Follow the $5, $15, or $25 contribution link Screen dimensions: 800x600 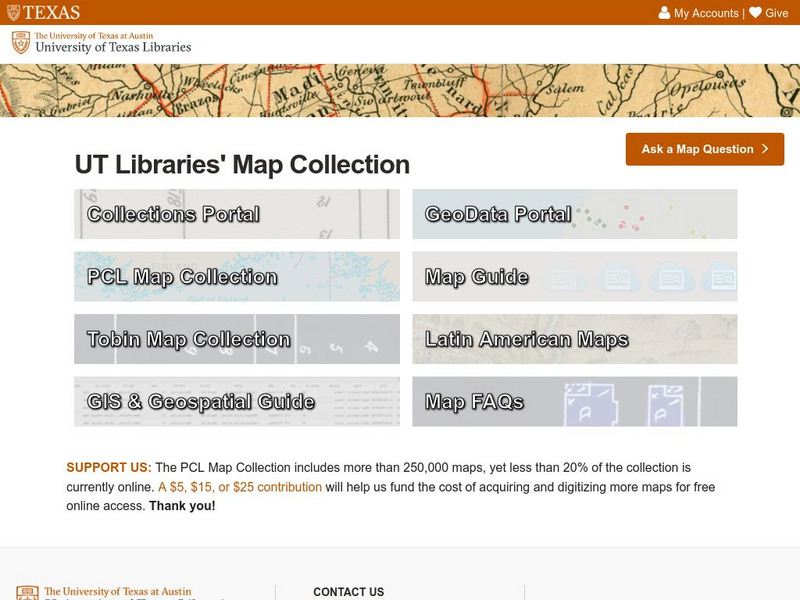(240, 487)
